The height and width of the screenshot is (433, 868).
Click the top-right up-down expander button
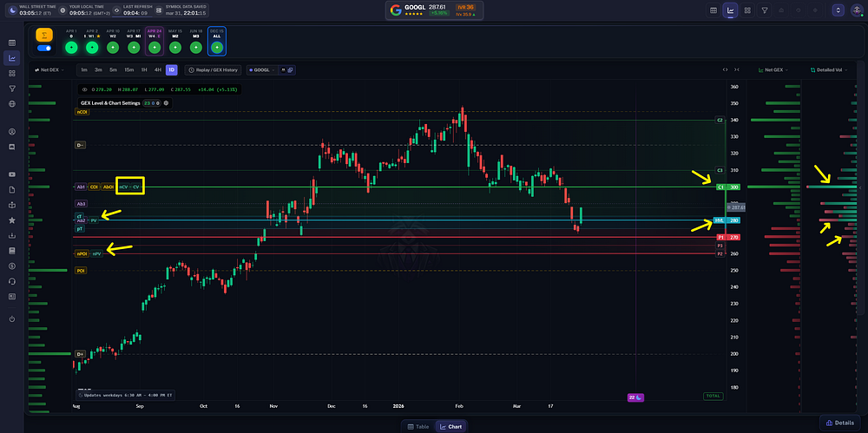(838, 10)
